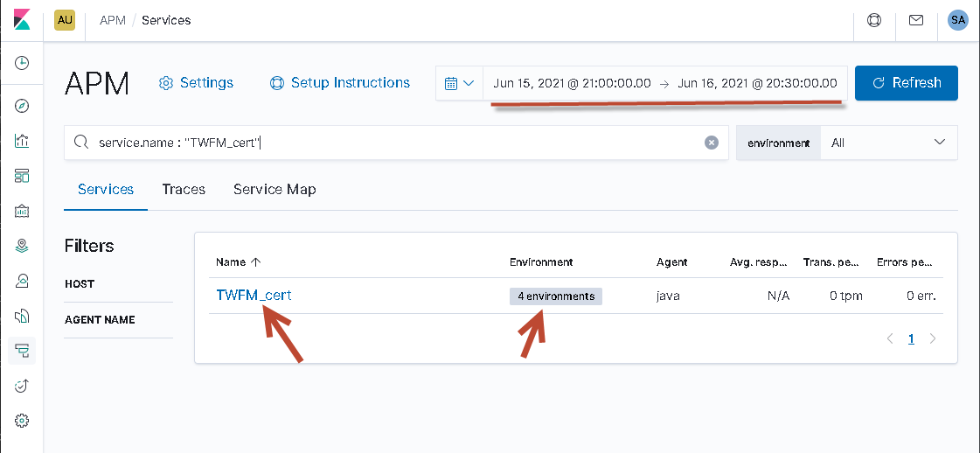
Task: Open the SA user avatar menu
Action: 958,20
